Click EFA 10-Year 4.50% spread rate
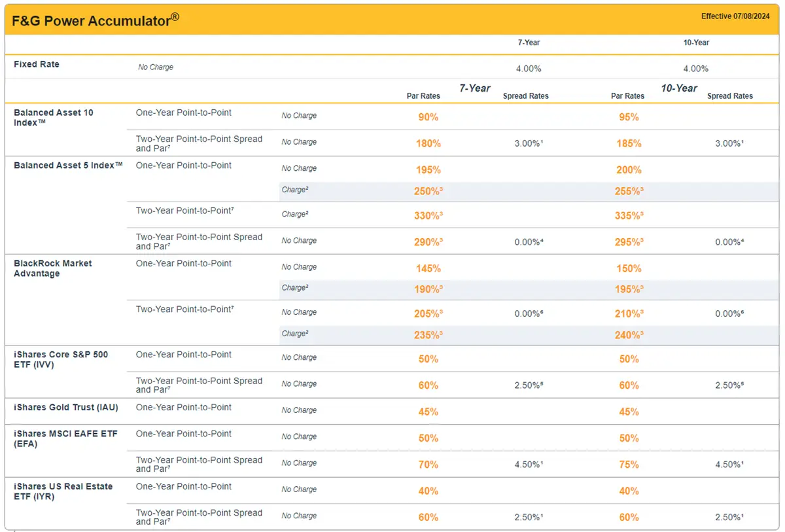The width and height of the screenshot is (785, 532). [729, 465]
